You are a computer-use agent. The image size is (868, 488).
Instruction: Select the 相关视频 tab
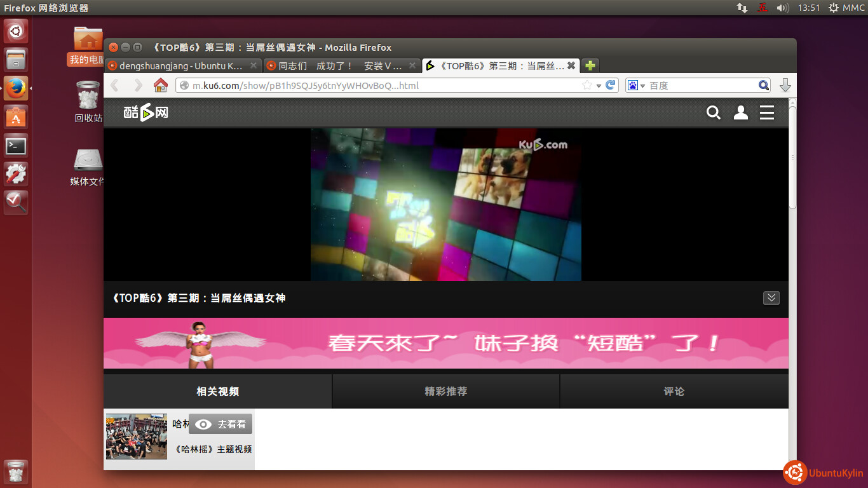[218, 391]
